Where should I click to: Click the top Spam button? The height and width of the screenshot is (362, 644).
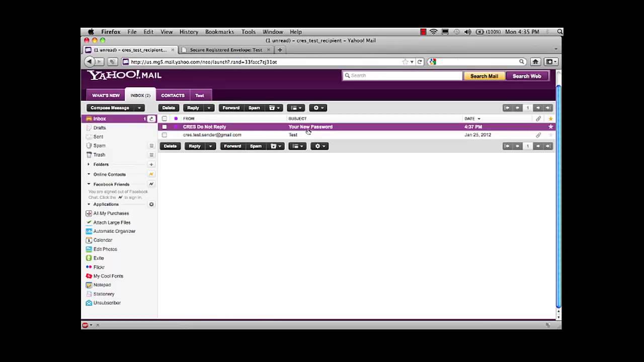[254, 108]
